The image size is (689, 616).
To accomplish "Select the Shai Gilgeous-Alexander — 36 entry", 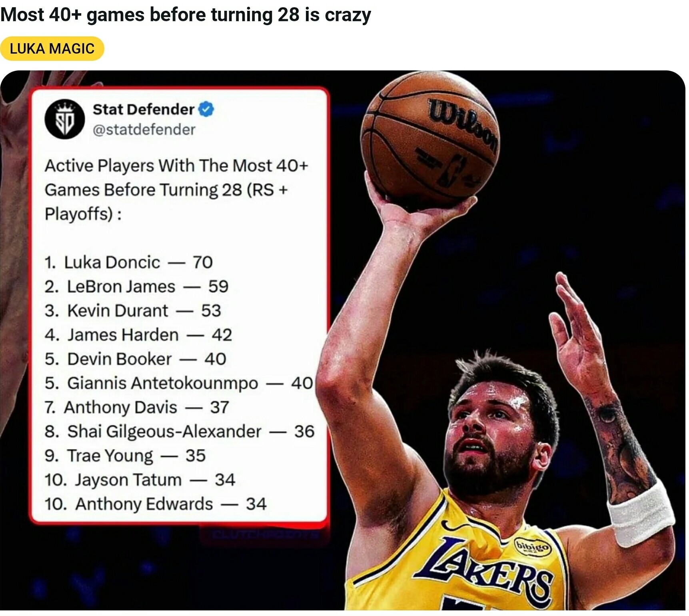I will click(180, 432).
